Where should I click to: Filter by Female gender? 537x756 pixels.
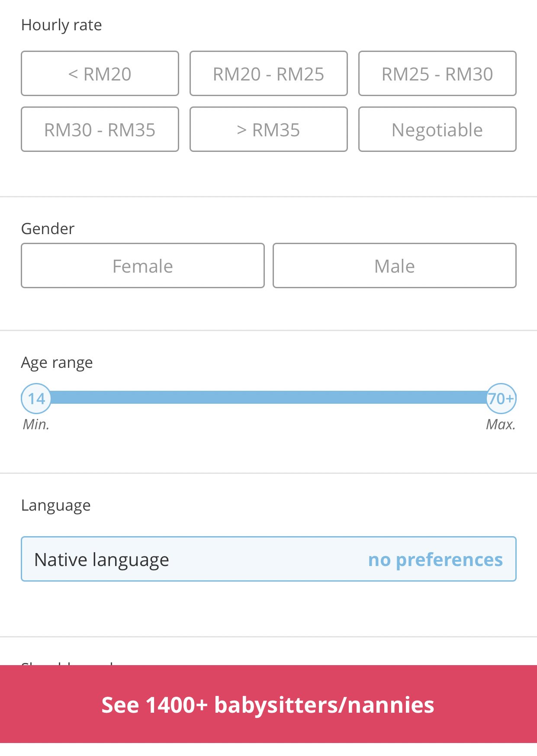(142, 266)
